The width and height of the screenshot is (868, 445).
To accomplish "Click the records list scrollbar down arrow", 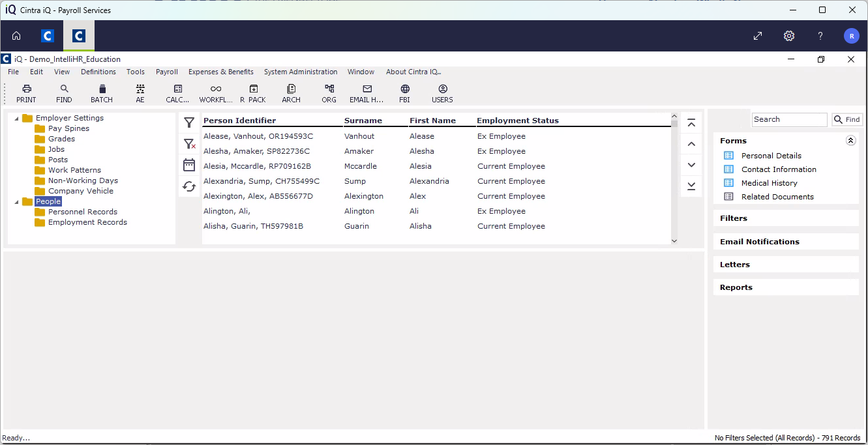I will tap(674, 241).
